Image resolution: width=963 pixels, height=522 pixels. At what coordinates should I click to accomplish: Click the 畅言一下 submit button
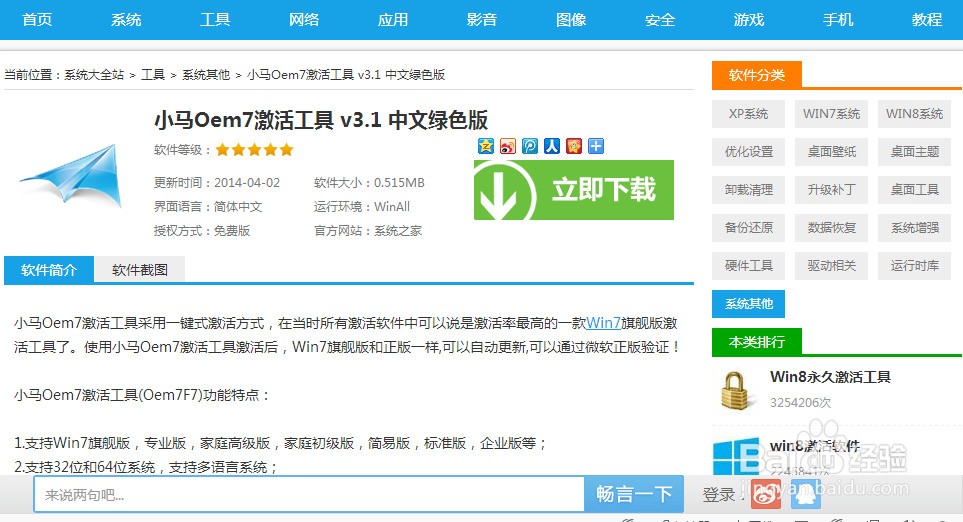634,494
